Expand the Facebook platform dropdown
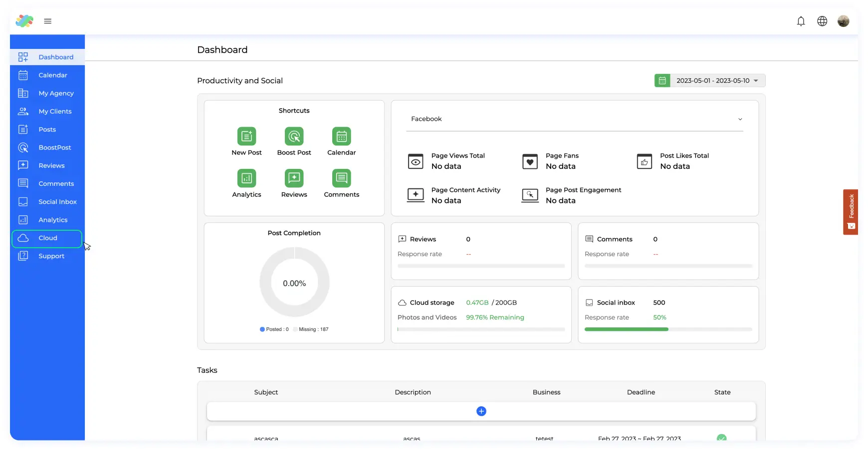This screenshot has width=868, height=452. coord(574,119)
